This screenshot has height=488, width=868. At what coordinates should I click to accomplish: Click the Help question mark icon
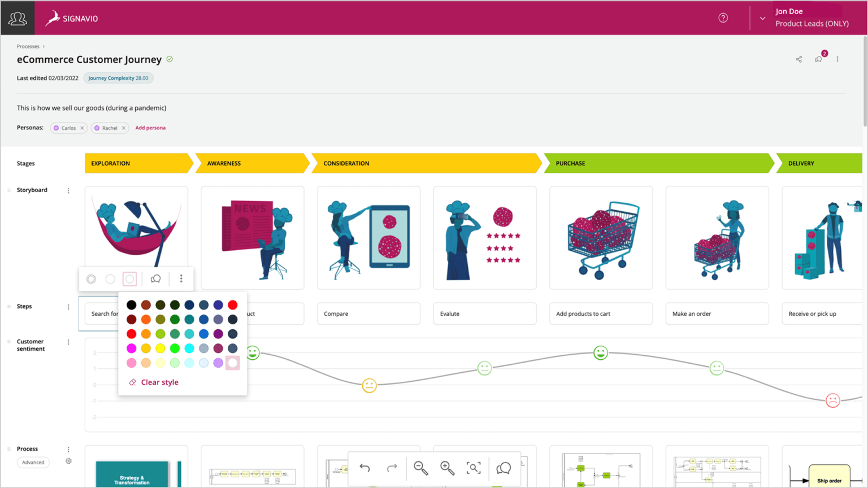tap(723, 18)
